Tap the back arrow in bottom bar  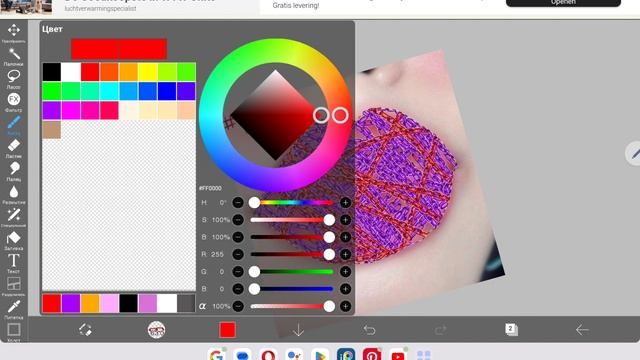click(x=582, y=330)
